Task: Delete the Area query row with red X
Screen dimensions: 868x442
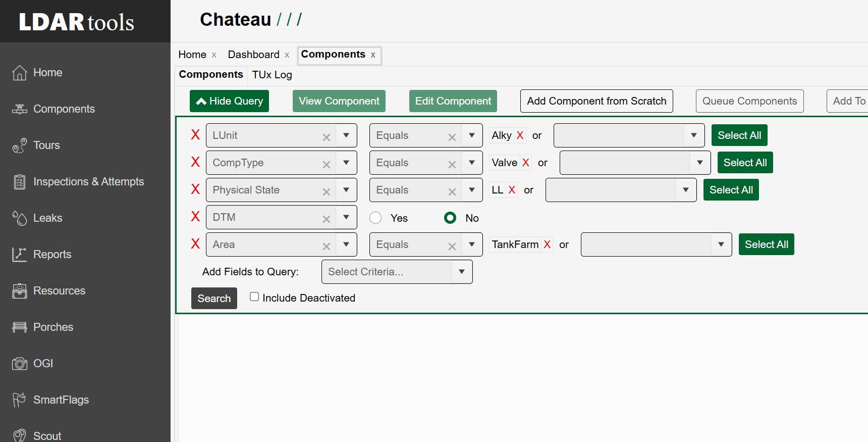Action: click(195, 244)
